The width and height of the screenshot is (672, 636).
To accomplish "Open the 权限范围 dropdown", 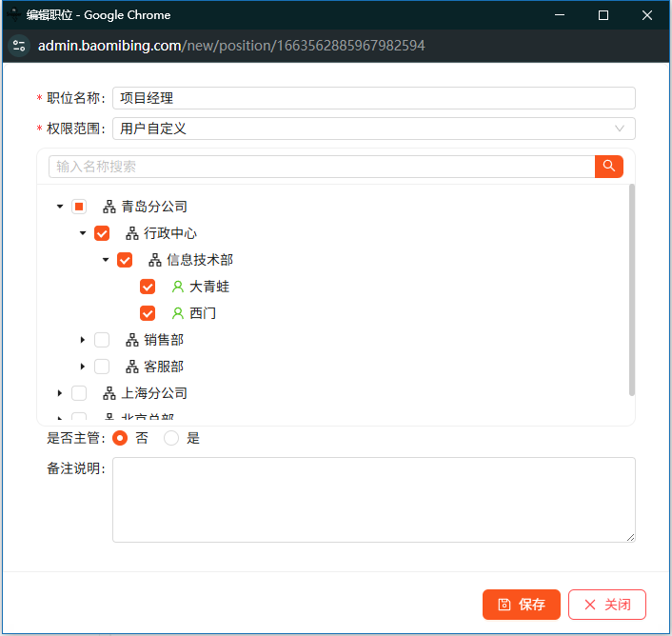I will click(373, 129).
